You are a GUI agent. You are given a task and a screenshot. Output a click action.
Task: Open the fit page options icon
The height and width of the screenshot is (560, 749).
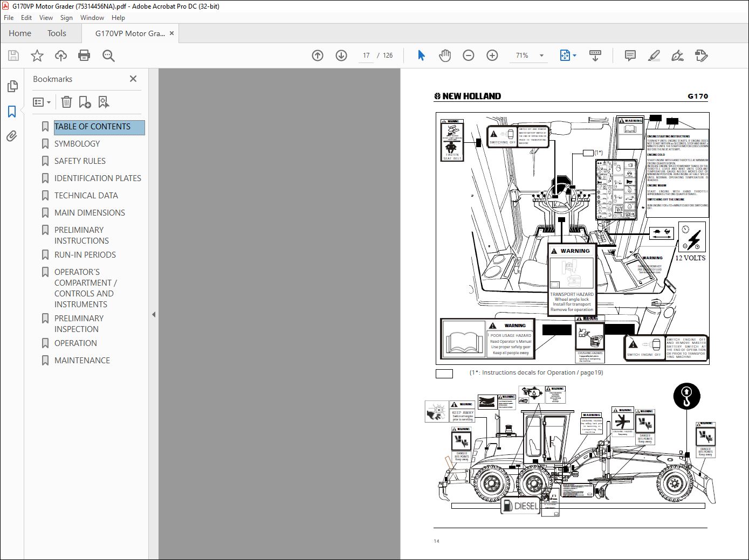click(x=568, y=56)
